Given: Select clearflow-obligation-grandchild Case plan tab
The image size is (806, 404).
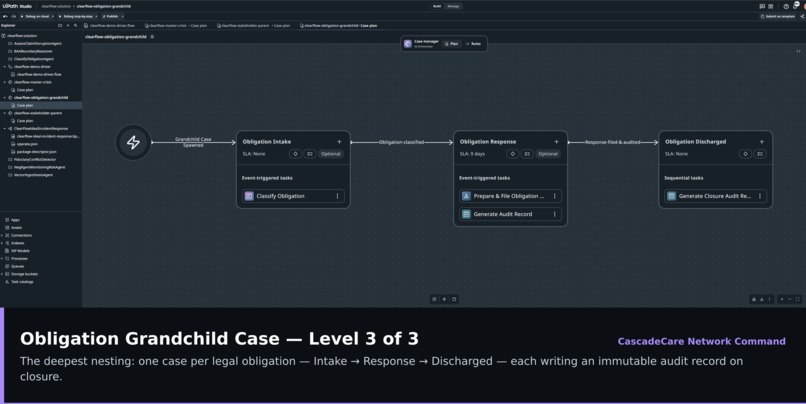Looking at the screenshot, I should [x=339, y=25].
